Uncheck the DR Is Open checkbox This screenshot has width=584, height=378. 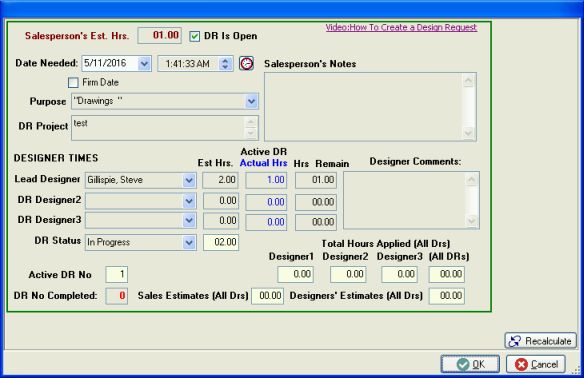[x=194, y=36]
